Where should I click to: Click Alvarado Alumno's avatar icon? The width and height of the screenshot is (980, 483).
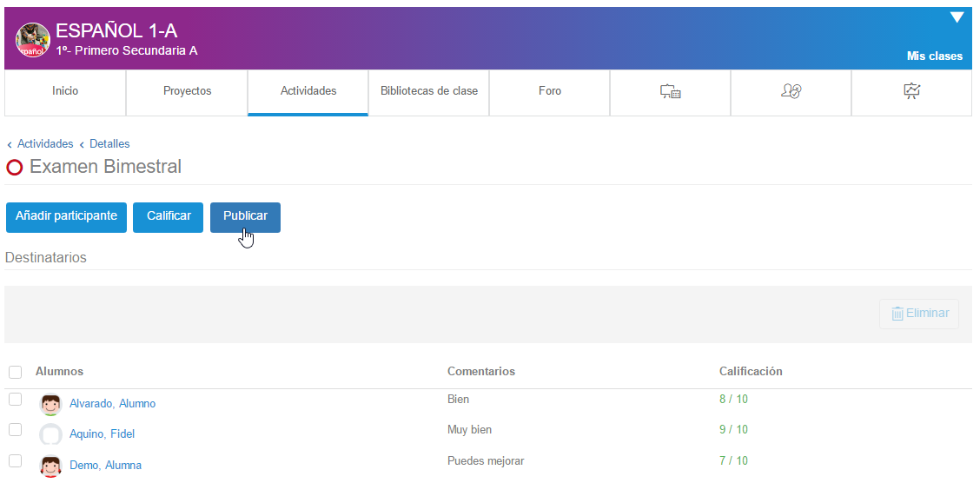pos(51,404)
